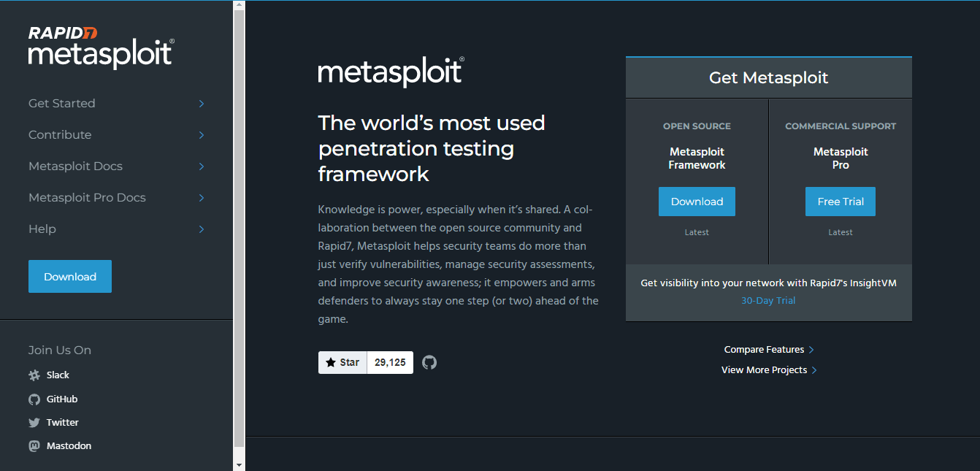This screenshot has width=980, height=471.
Task: Open the Mastodon link
Action: pos(69,446)
